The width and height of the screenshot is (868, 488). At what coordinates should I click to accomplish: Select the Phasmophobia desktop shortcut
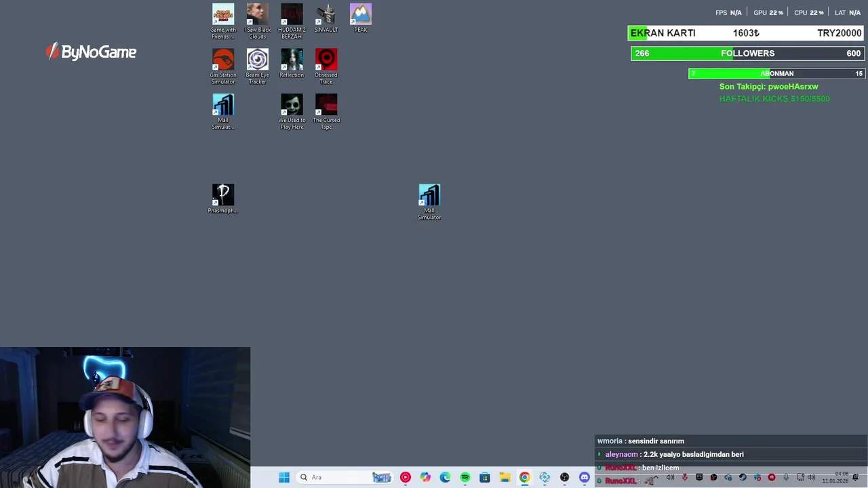(223, 199)
